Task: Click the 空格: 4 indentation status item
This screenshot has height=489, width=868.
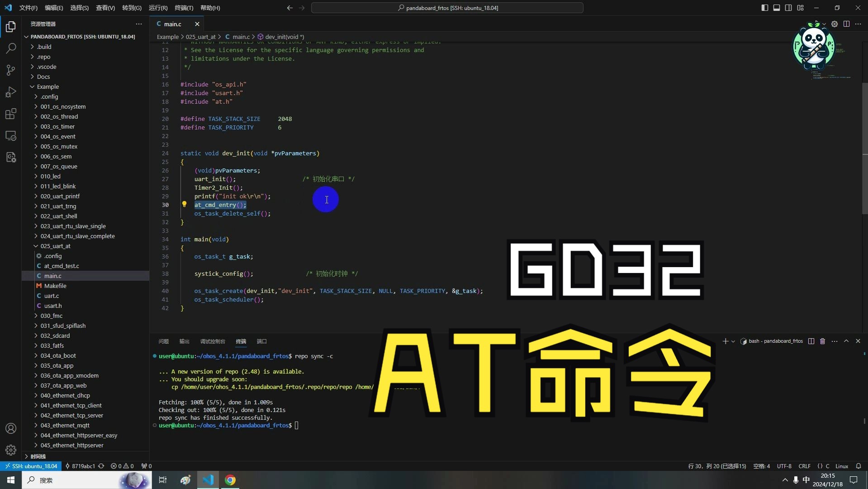Action: [761, 466]
